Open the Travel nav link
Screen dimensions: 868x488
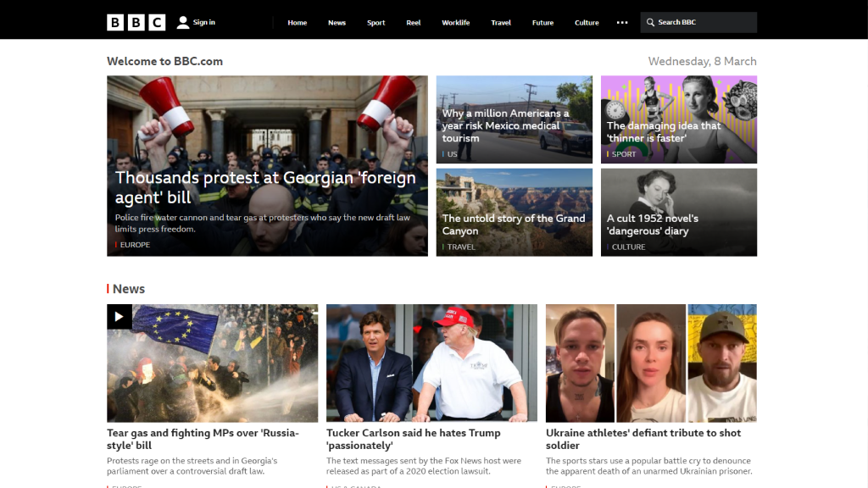pyautogui.click(x=501, y=23)
